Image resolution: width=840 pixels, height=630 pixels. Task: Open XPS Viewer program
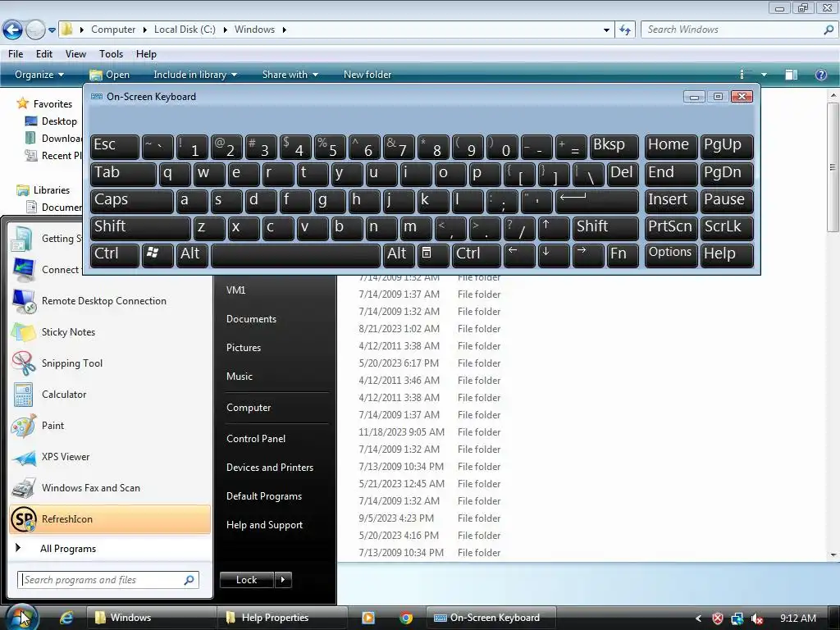coord(110,456)
